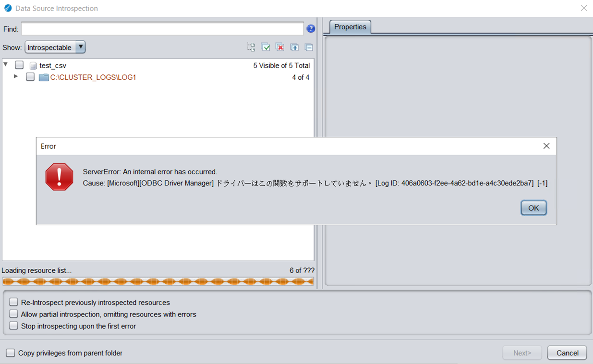
Task: Open the Show Introspectable dropdown
Action: (x=55, y=47)
